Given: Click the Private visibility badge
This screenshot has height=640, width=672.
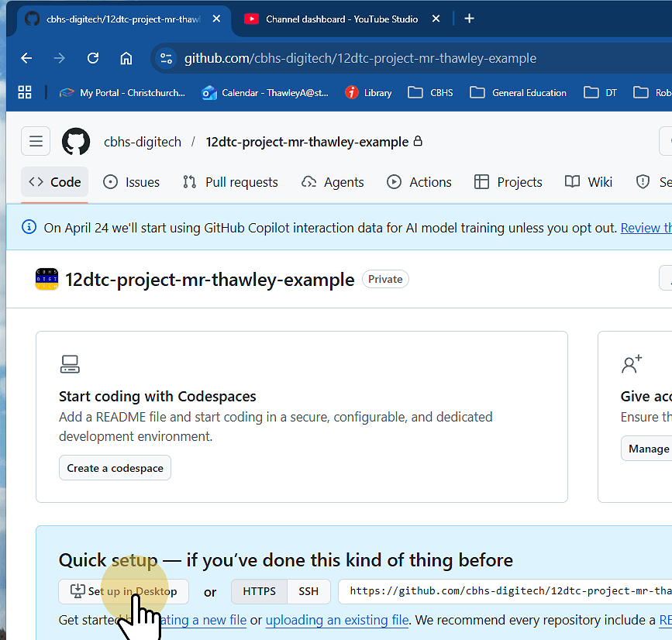Looking at the screenshot, I should pos(385,279).
